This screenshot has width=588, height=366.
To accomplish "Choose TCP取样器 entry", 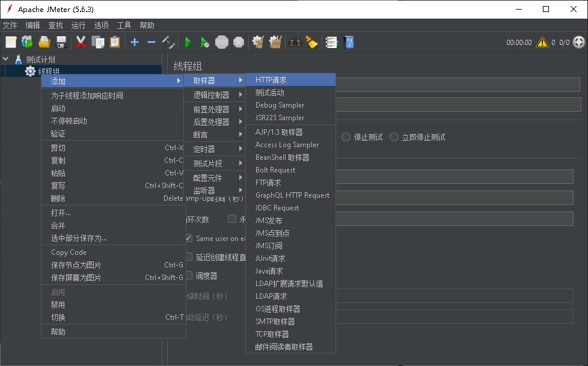I will pos(290,334).
